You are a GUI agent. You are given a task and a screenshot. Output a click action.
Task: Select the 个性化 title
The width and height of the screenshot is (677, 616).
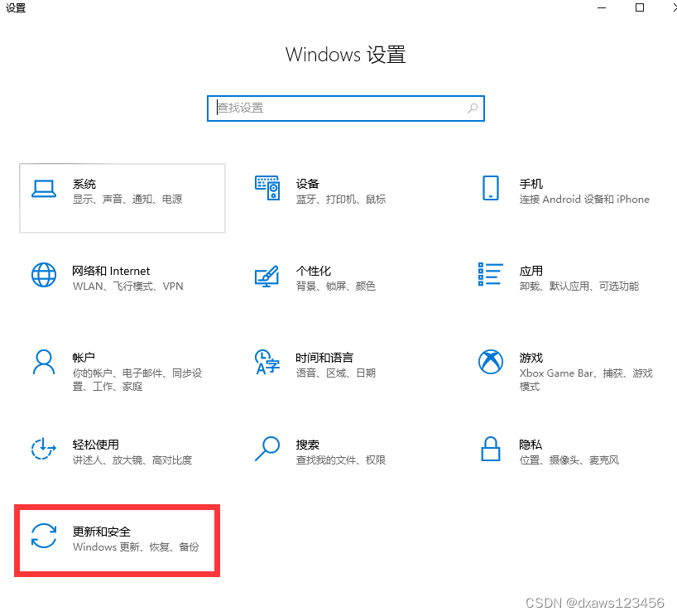pyautogui.click(x=314, y=271)
